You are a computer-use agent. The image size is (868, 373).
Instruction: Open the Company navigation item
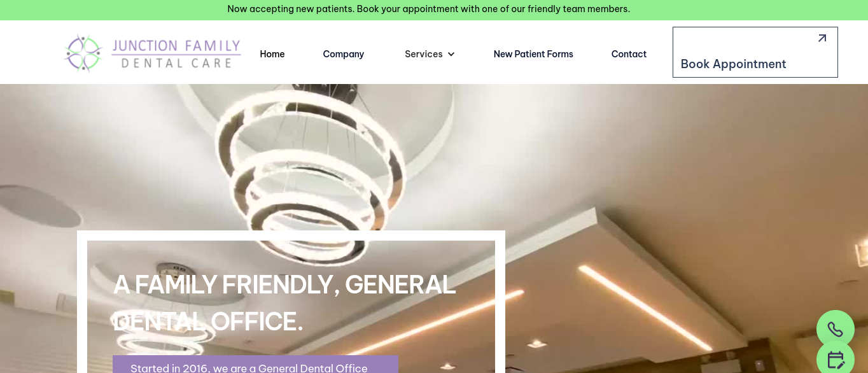point(344,54)
